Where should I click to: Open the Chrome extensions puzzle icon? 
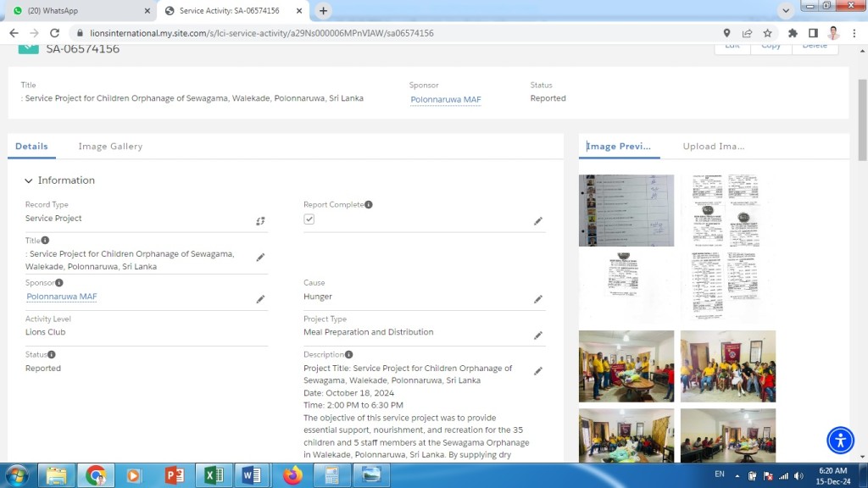pyautogui.click(x=793, y=33)
